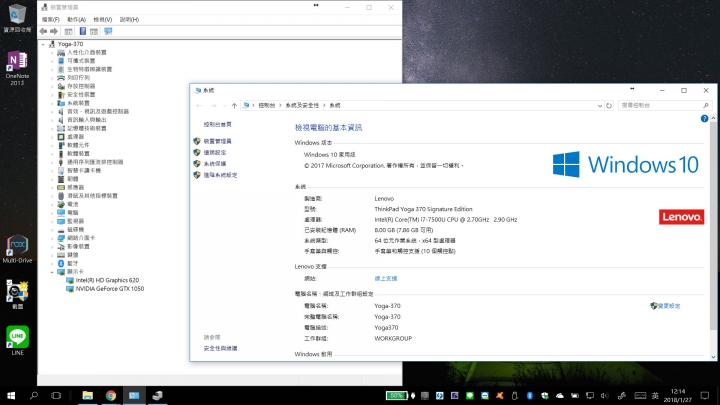Expand the 監視器 monitors category
Screen dimensions: 720x405
pos(52,221)
